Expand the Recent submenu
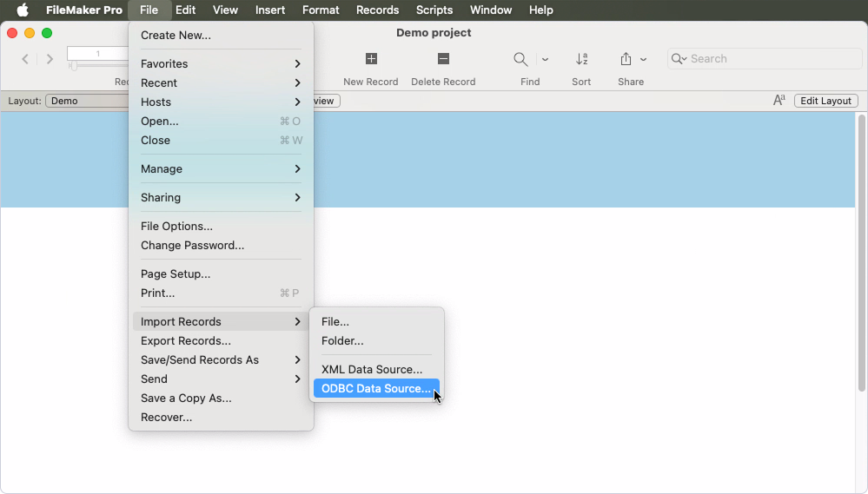 coord(221,83)
